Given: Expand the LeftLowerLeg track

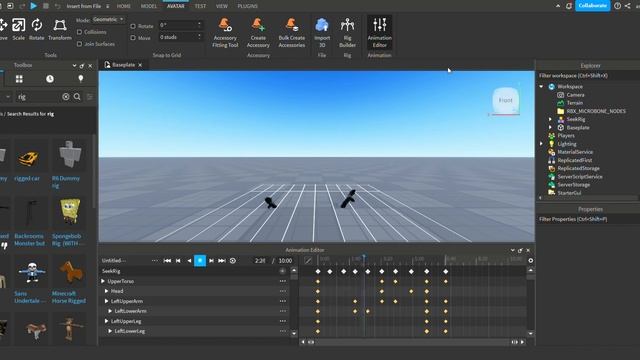Looking at the screenshot, I should coord(110,331).
